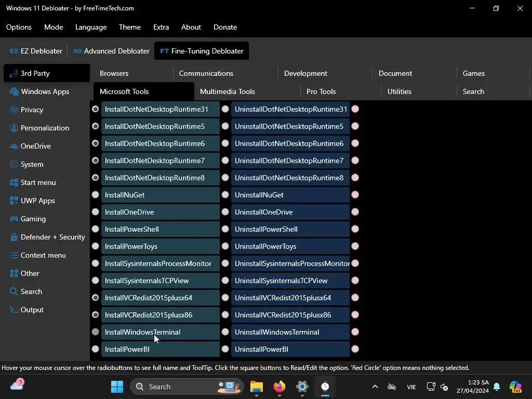Viewport: 532px width, 399px height.
Task: Select the InstallNuGet radio button
Action: click(96, 195)
